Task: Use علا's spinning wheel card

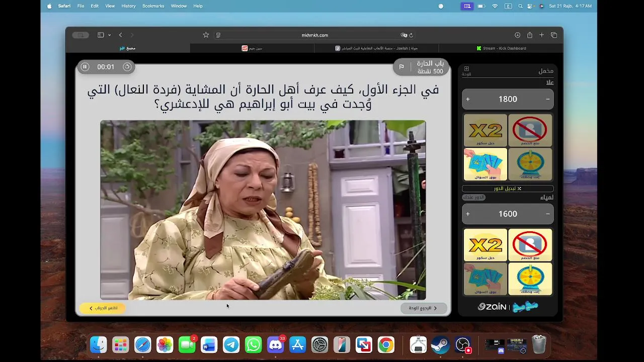Action: coord(530,164)
